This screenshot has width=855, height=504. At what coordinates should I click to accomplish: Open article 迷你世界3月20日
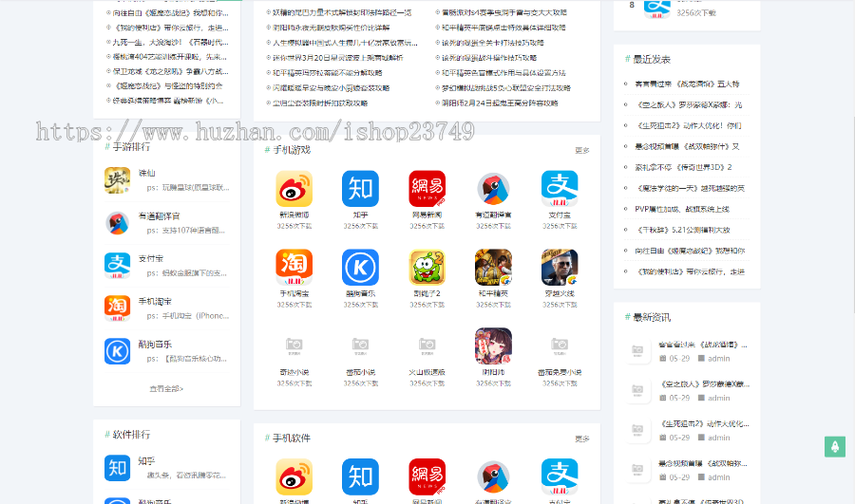(338, 58)
